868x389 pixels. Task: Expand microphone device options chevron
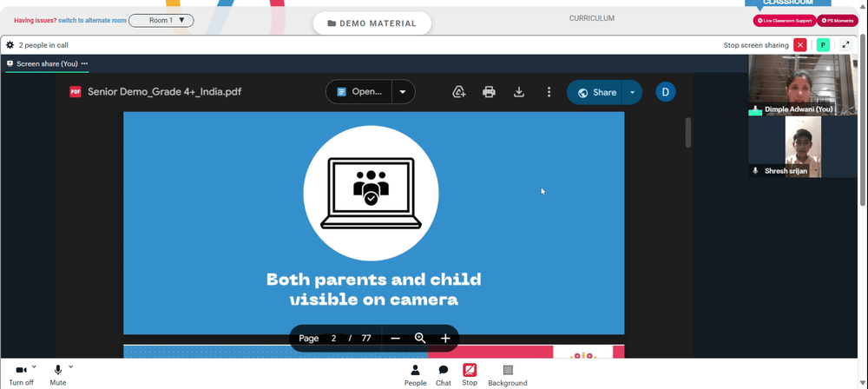coord(70,366)
